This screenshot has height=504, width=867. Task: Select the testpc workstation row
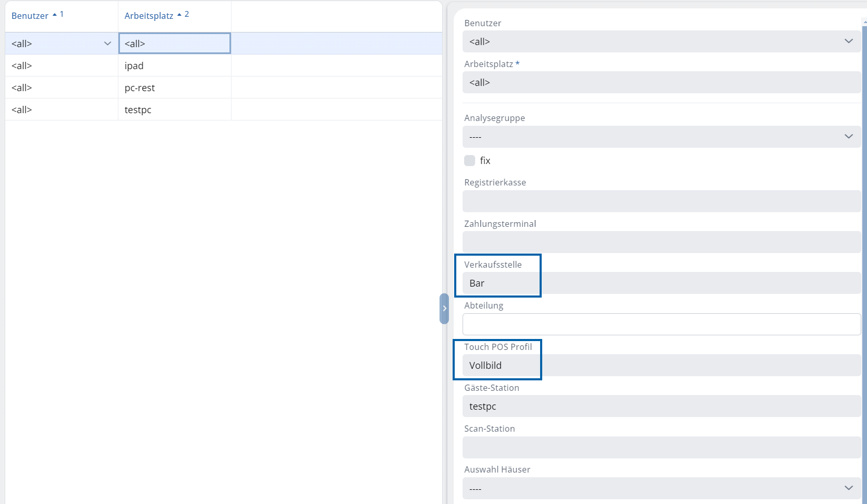pyautogui.click(x=138, y=110)
